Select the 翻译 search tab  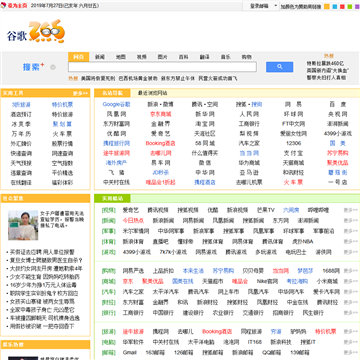point(205,57)
